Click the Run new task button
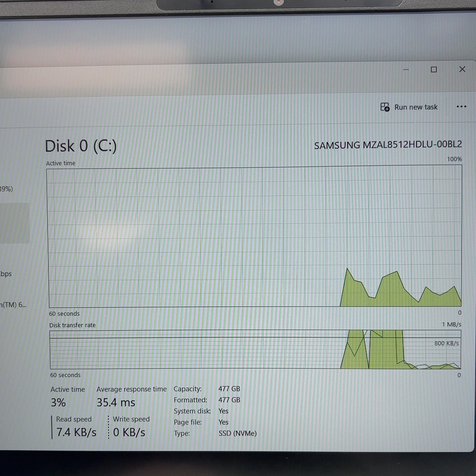 (409, 107)
